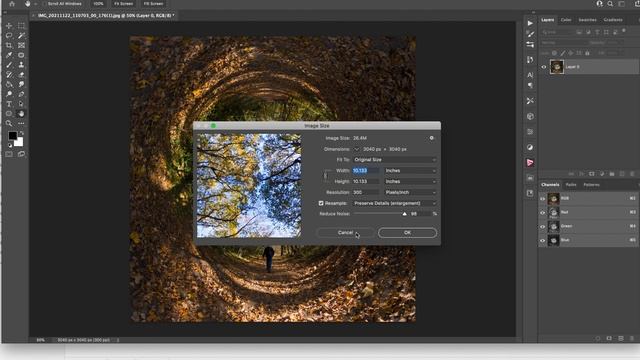Open the Height units Inches dropdown
This screenshot has width=640, height=360.
410,181
